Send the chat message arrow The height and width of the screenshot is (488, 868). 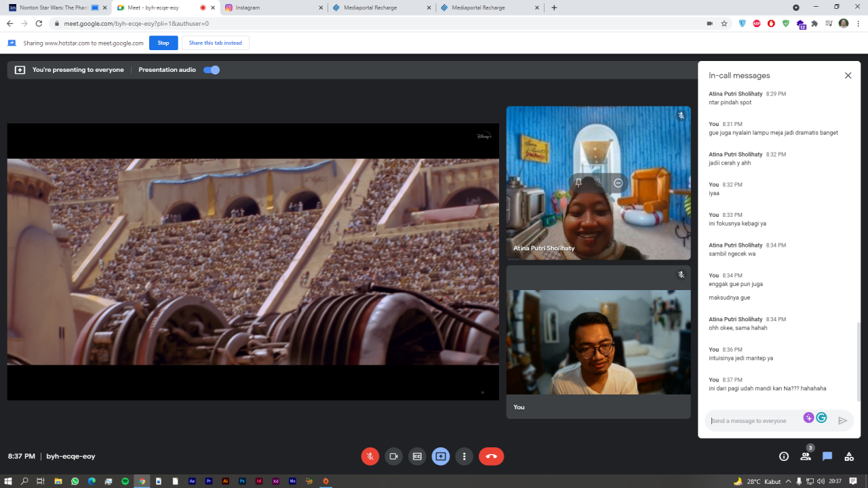[x=842, y=421]
